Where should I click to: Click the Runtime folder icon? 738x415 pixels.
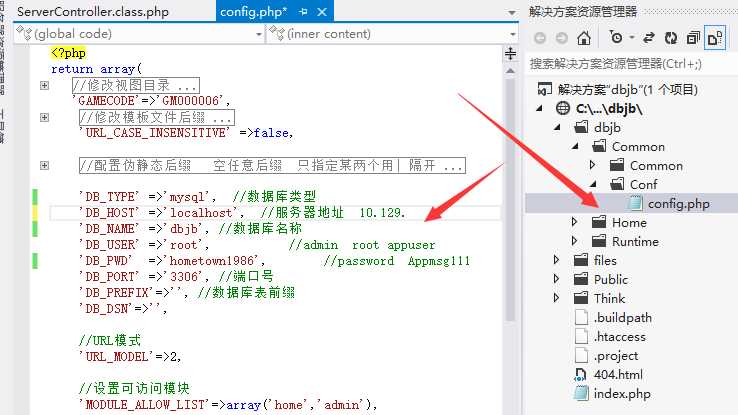[x=599, y=241]
